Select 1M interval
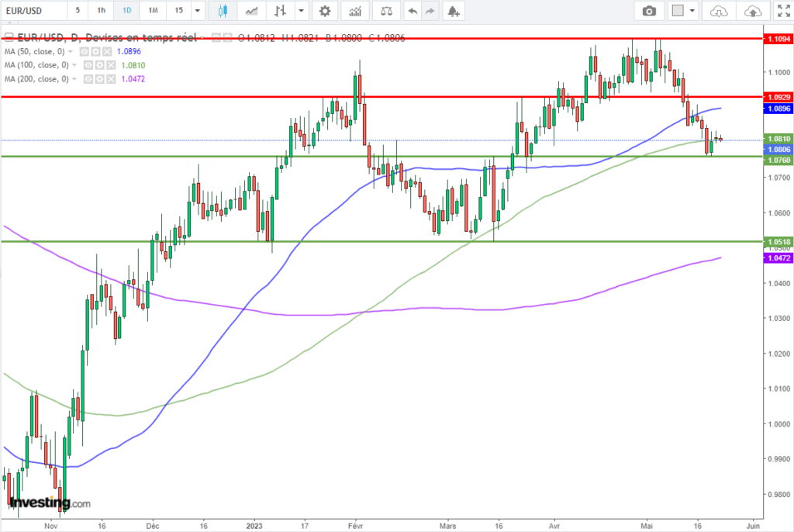This screenshot has height=532, width=794. (x=153, y=11)
